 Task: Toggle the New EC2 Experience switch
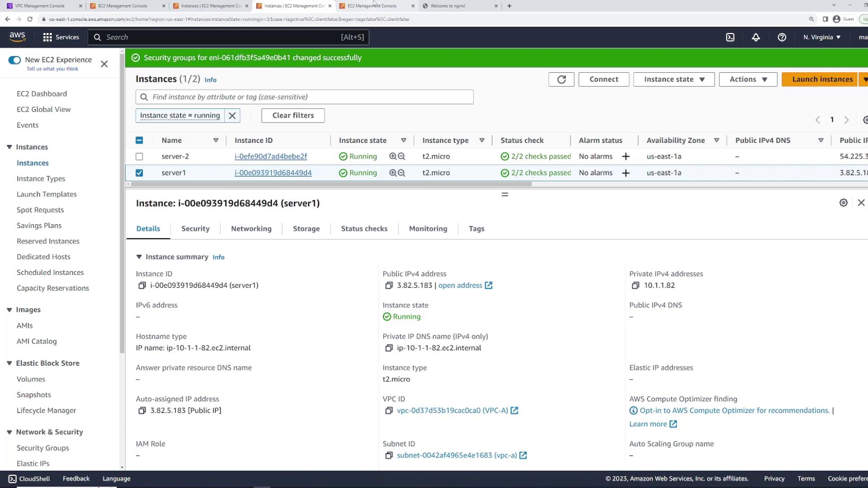click(14, 60)
